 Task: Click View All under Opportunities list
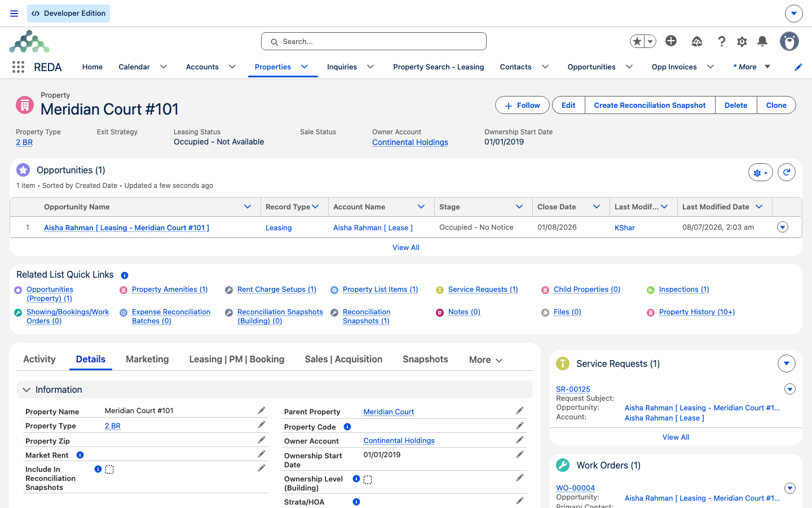coord(406,247)
